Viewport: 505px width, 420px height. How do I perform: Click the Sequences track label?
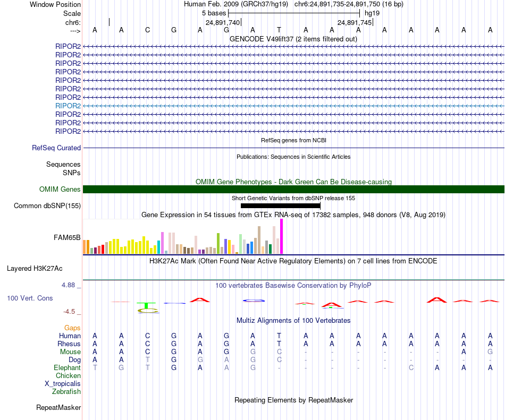(x=63, y=164)
